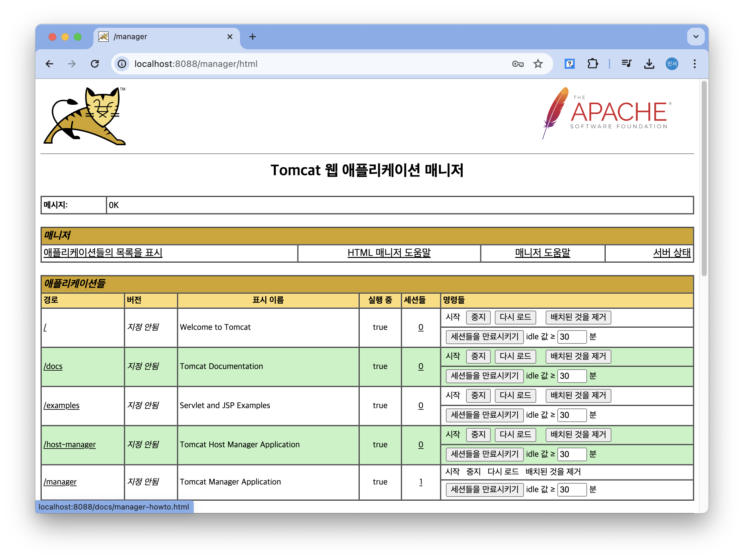
Task: Reload the /examples application with 다시 로드
Action: click(x=515, y=396)
